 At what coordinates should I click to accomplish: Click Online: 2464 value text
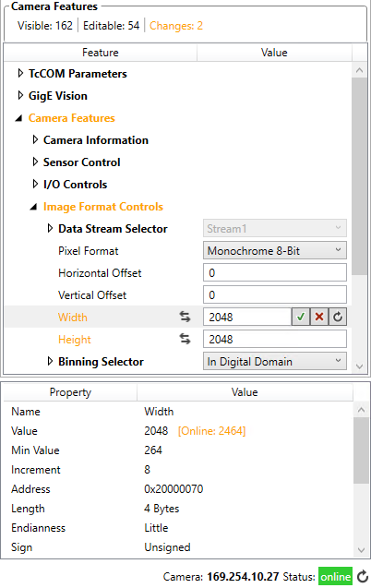[x=211, y=430]
